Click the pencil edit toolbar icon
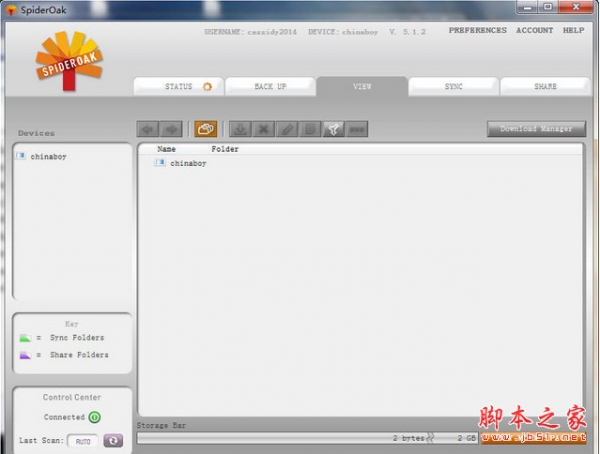 pos(287,129)
